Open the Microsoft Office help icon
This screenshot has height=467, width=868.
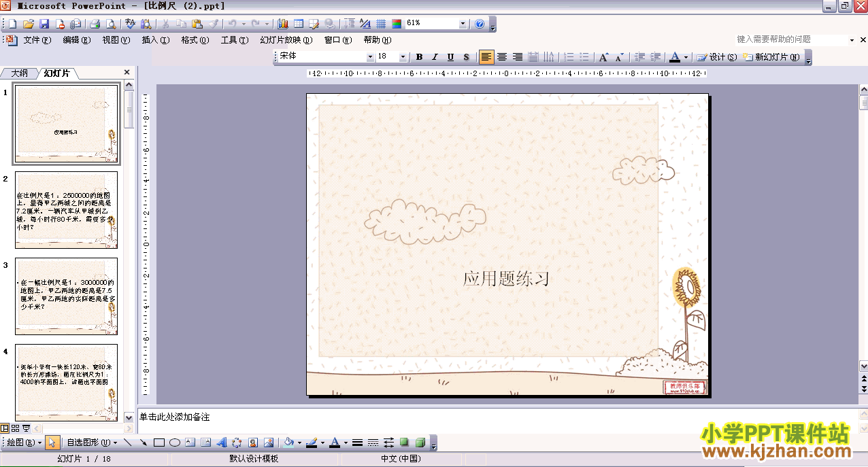480,24
